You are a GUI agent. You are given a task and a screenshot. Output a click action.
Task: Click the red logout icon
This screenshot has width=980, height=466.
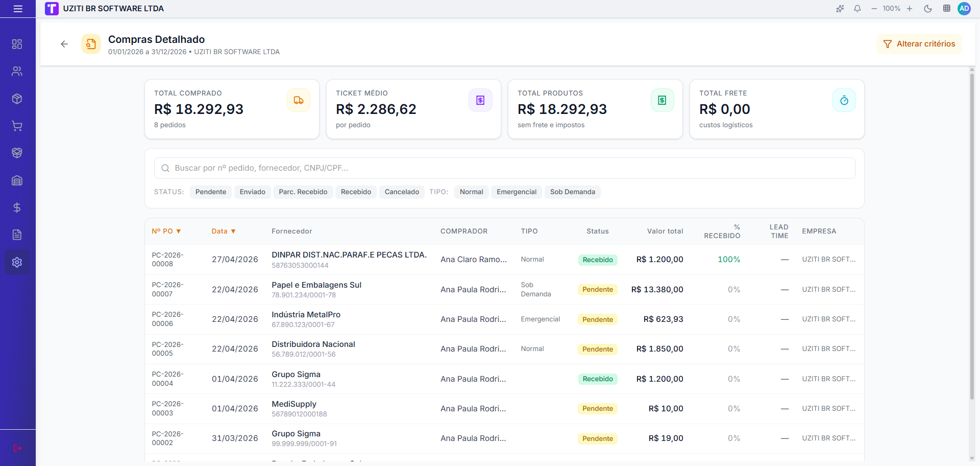pyautogui.click(x=18, y=448)
